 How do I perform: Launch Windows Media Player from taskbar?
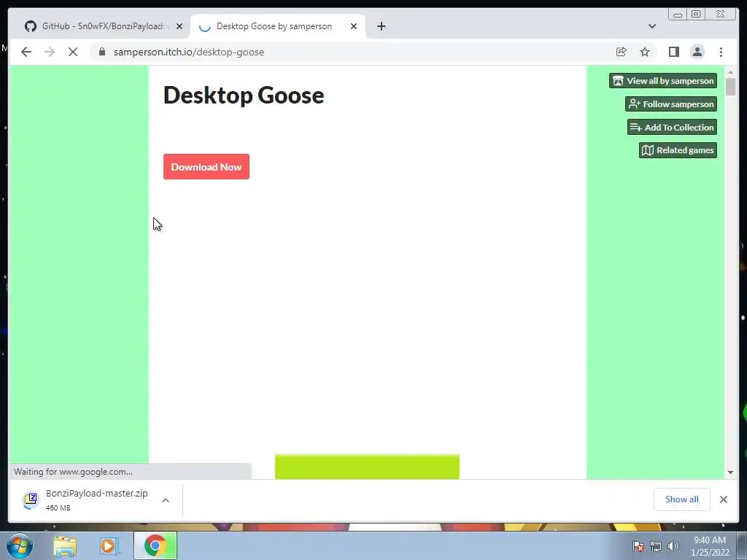[x=109, y=546]
